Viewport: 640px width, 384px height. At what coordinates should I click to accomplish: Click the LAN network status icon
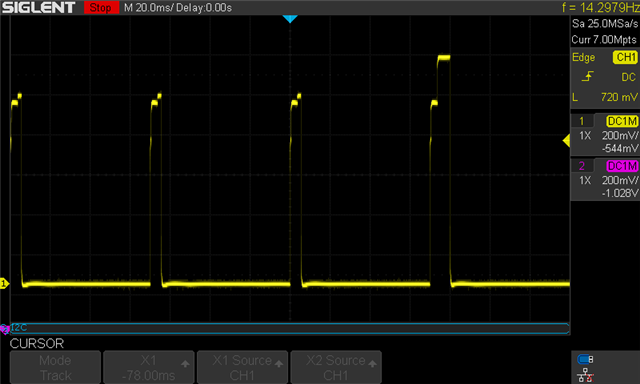[585, 375]
